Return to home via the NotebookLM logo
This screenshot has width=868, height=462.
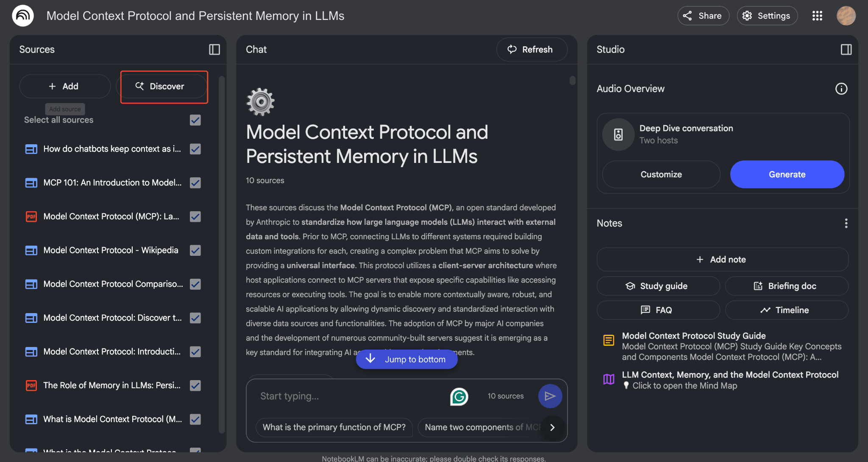coord(23,15)
